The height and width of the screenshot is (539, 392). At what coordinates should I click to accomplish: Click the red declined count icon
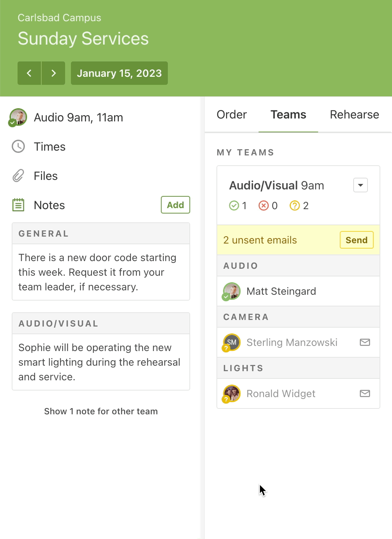(263, 206)
